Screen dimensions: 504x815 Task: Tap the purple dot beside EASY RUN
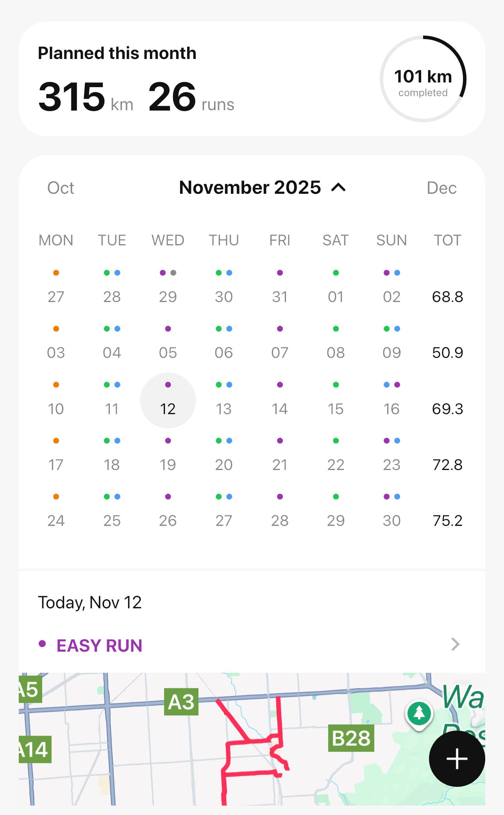(x=43, y=643)
